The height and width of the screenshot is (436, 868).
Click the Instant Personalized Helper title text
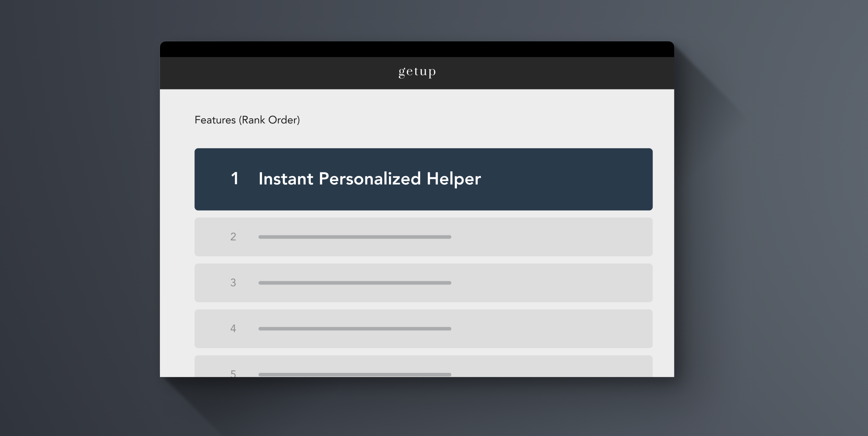coord(369,179)
